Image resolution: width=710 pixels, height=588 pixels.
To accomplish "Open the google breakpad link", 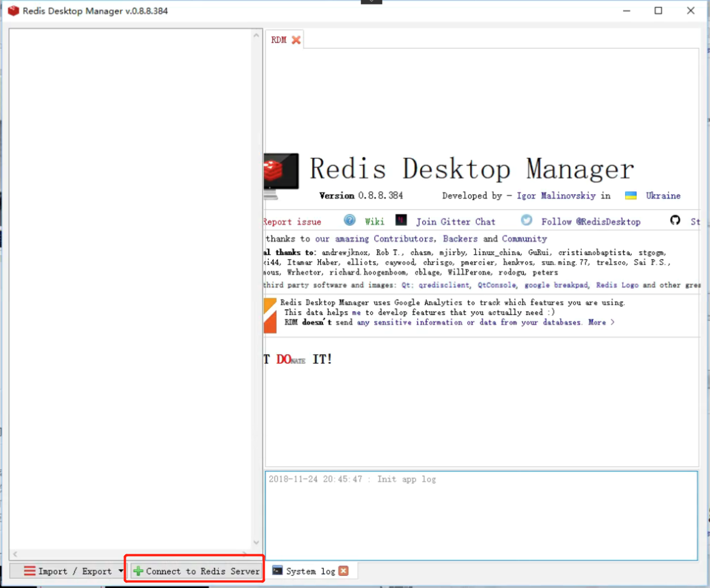I will (x=556, y=285).
